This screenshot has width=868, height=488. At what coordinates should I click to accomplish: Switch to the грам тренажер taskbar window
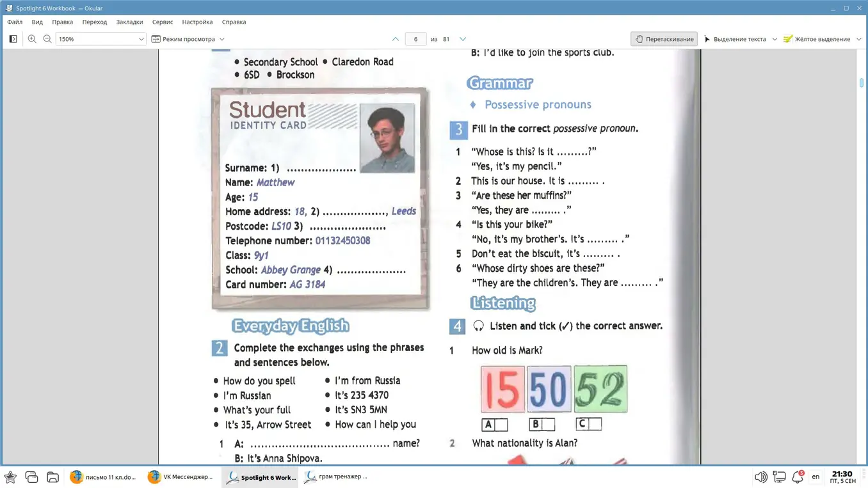[x=337, y=476]
